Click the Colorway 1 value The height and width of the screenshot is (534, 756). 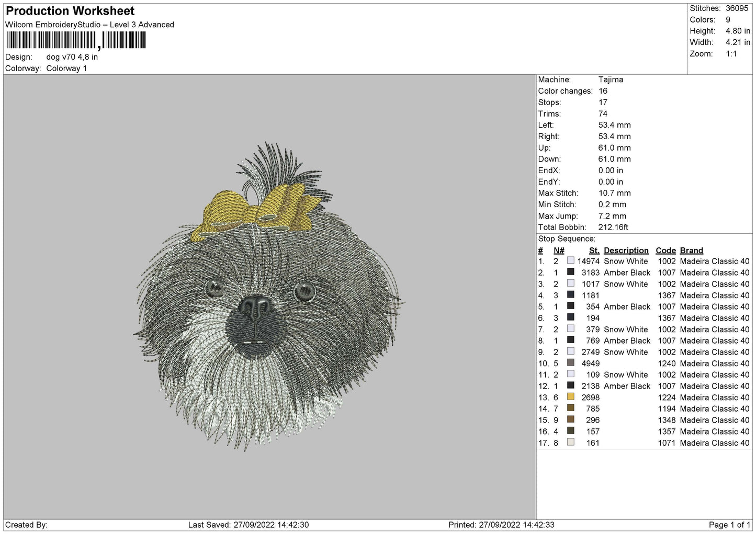pyautogui.click(x=66, y=69)
